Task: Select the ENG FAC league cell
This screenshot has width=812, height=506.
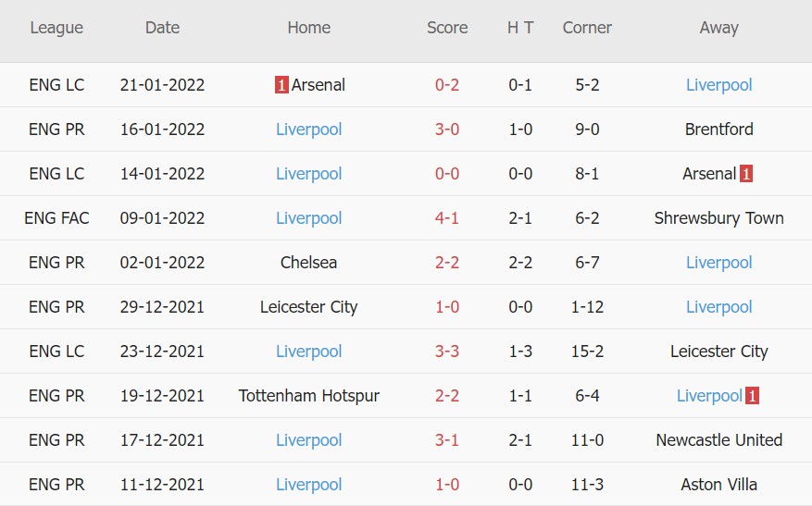Action: pyautogui.click(x=56, y=218)
